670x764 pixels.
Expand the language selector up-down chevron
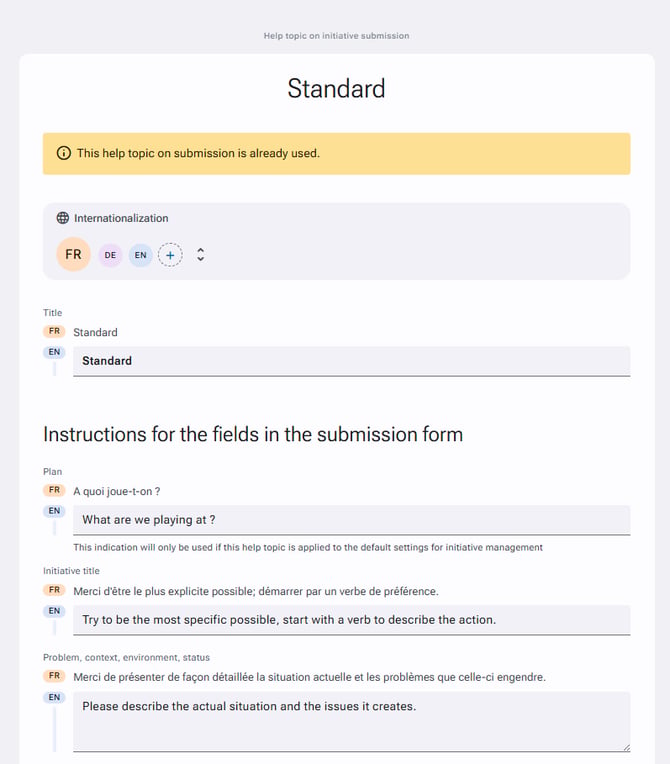200,254
